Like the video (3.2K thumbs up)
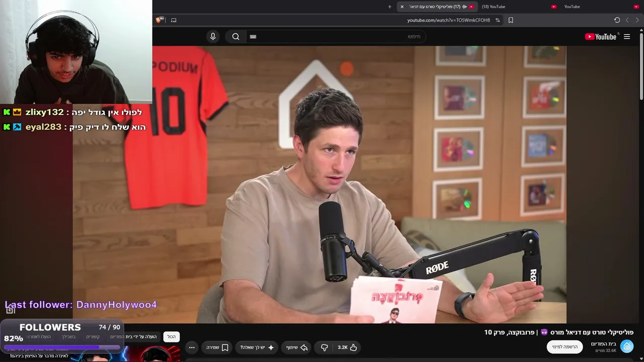The height and width of the screenshot is (362, 644). coord(347,347)
